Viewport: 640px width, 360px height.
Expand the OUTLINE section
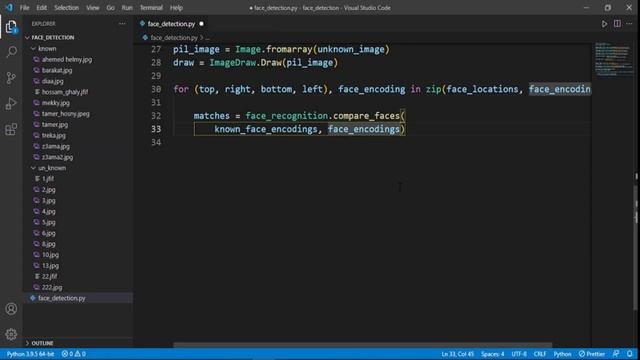coord(42,343)
